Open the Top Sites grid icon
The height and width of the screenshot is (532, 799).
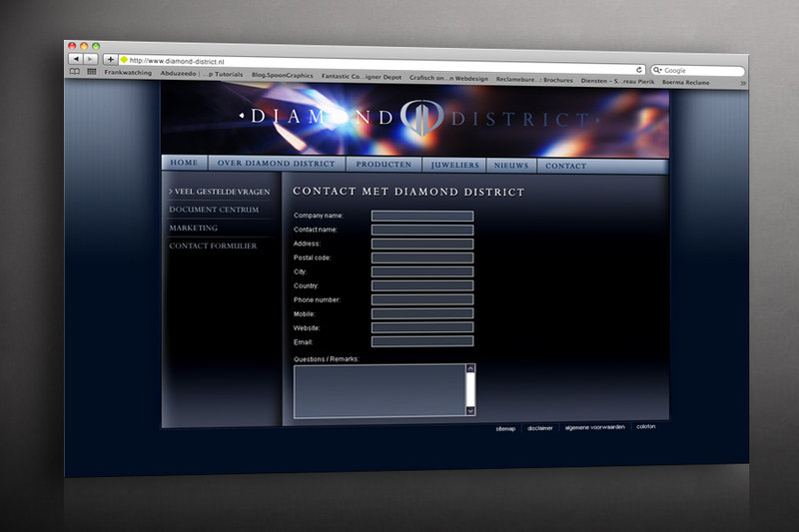[x=92, y=72]
